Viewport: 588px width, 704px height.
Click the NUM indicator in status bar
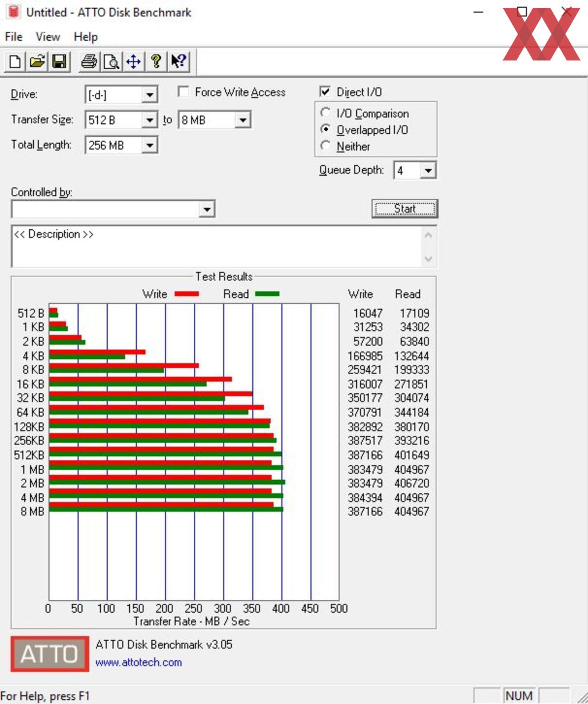coord(519,696)
